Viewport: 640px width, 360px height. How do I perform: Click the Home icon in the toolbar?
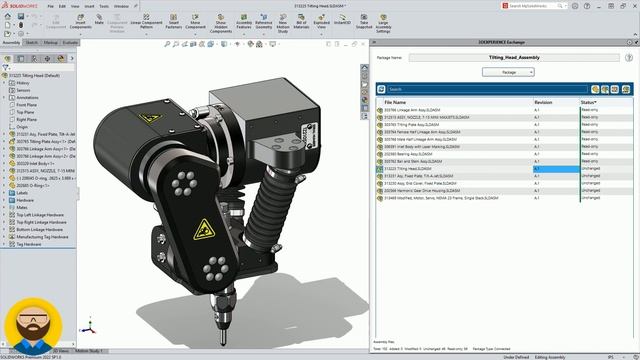click(8, 16)
